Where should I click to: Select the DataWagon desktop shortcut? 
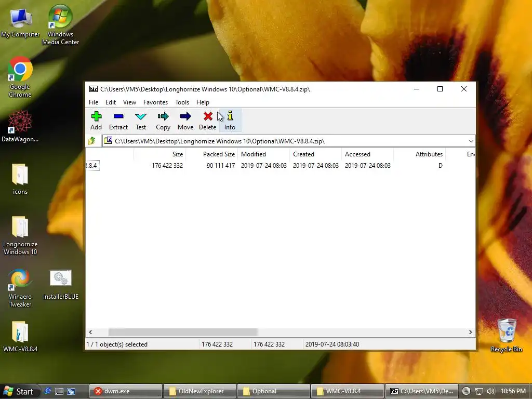[x=20, y=126]
